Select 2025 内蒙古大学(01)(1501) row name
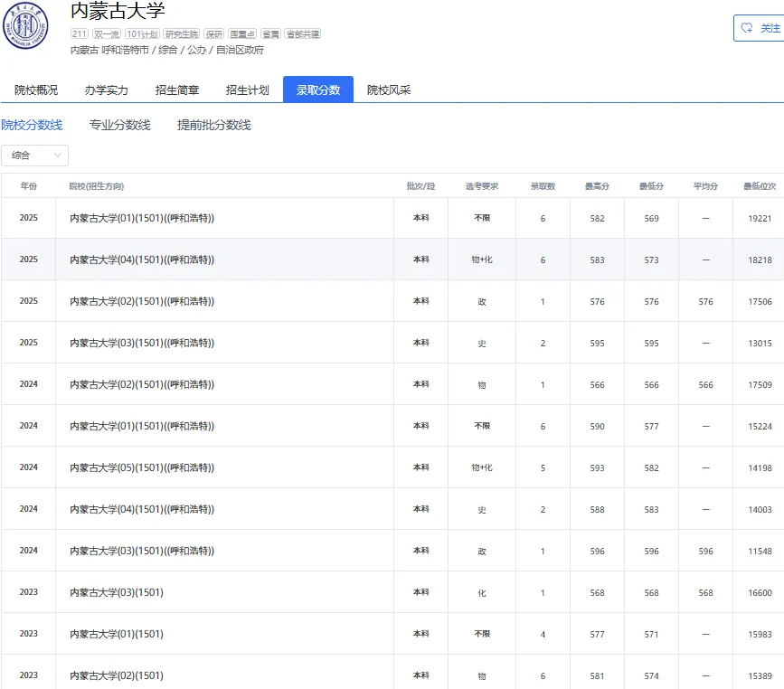Image resolution: width=784 pixels, height=689 pixels. [142, 218]
